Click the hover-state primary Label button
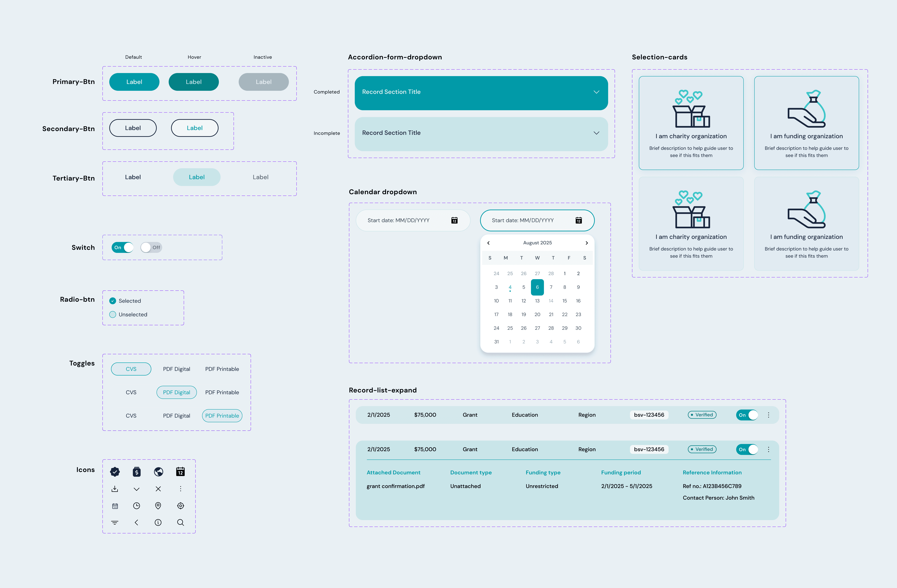Image resolution: width=897 pixels, height=588 pixels. (194, 82)
